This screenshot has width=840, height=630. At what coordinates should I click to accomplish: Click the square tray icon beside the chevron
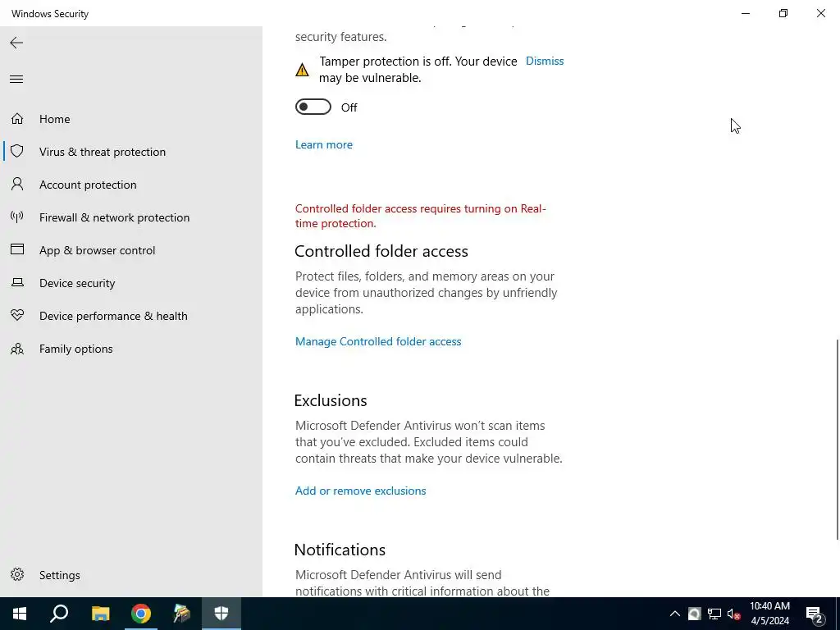(694, 614)
